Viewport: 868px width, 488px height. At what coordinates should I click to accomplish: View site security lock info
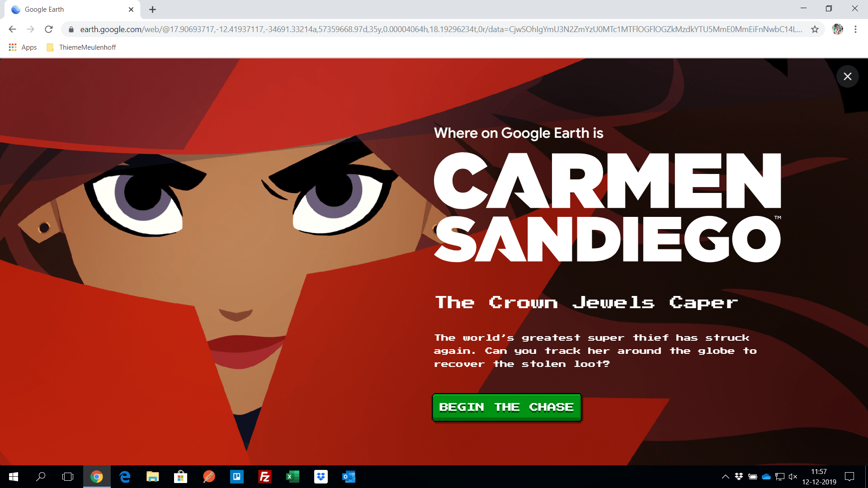click(x=71, y=29)
